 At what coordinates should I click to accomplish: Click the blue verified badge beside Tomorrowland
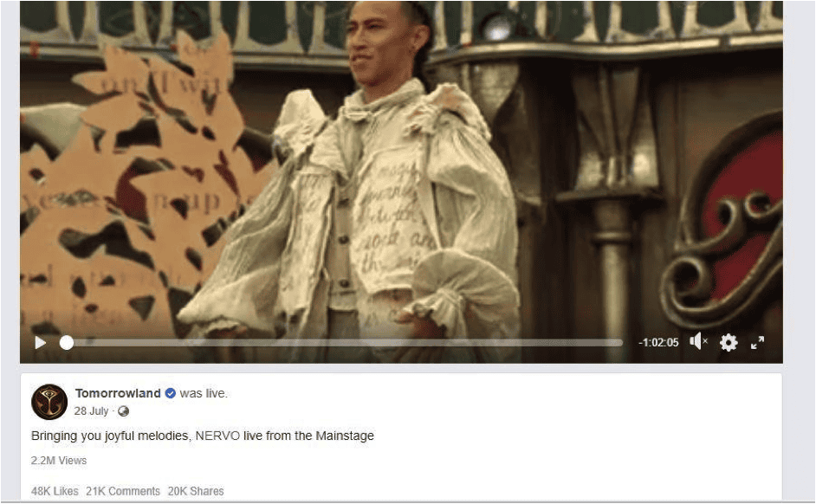click(x=170, y=394)
